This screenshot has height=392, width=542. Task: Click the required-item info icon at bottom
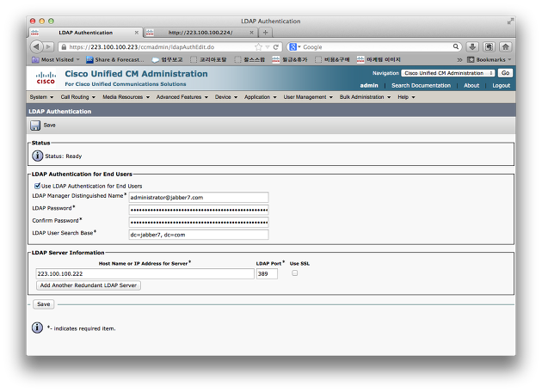37,328
